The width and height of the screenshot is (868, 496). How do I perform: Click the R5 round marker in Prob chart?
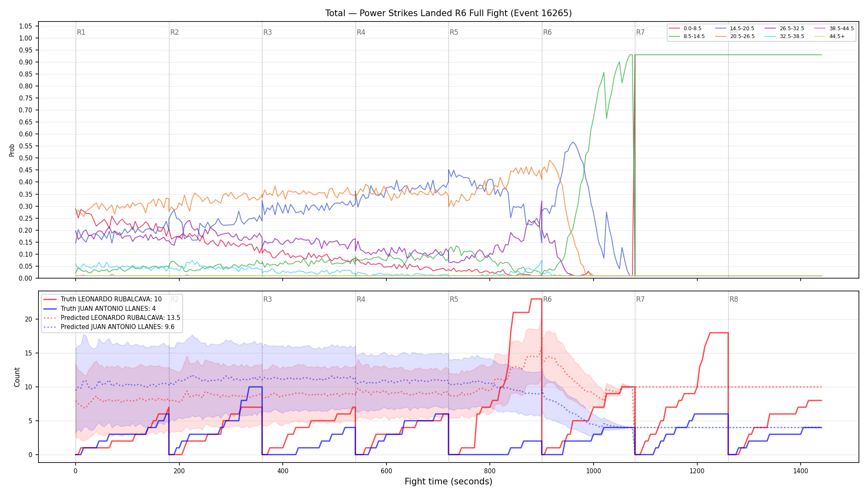[454, 32]
